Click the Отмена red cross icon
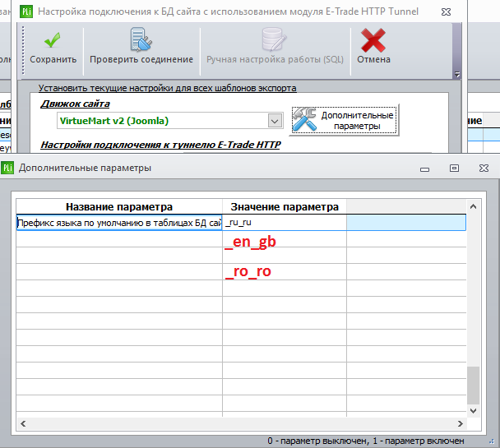 tap(373, 40)
